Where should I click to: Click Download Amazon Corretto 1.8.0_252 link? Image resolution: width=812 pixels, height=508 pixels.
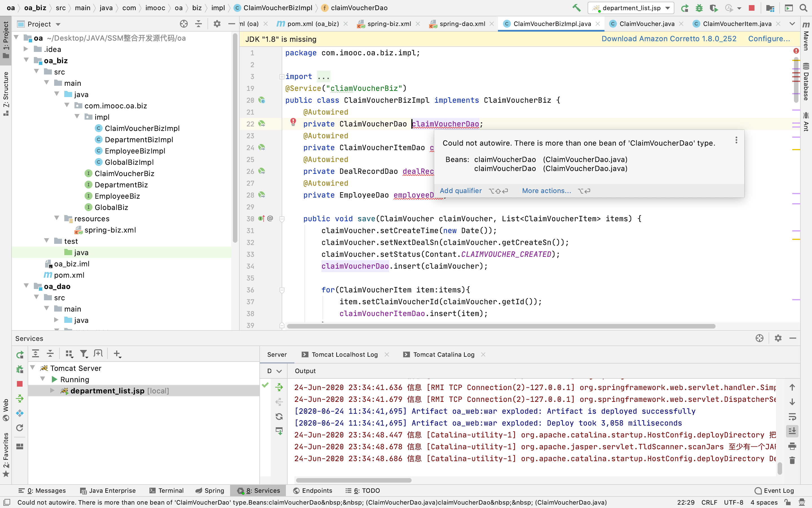click(669, 39)
